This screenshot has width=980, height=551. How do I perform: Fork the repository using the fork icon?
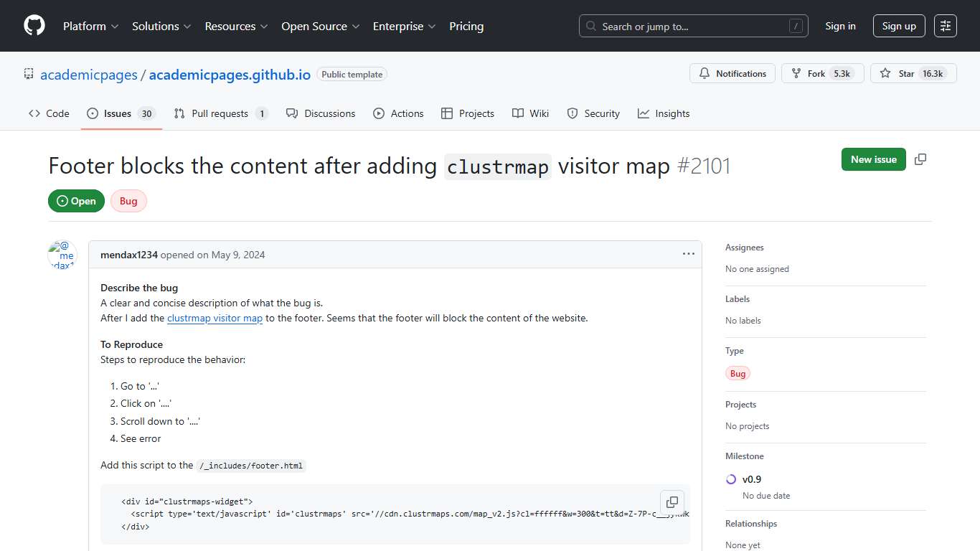(796, 72)
